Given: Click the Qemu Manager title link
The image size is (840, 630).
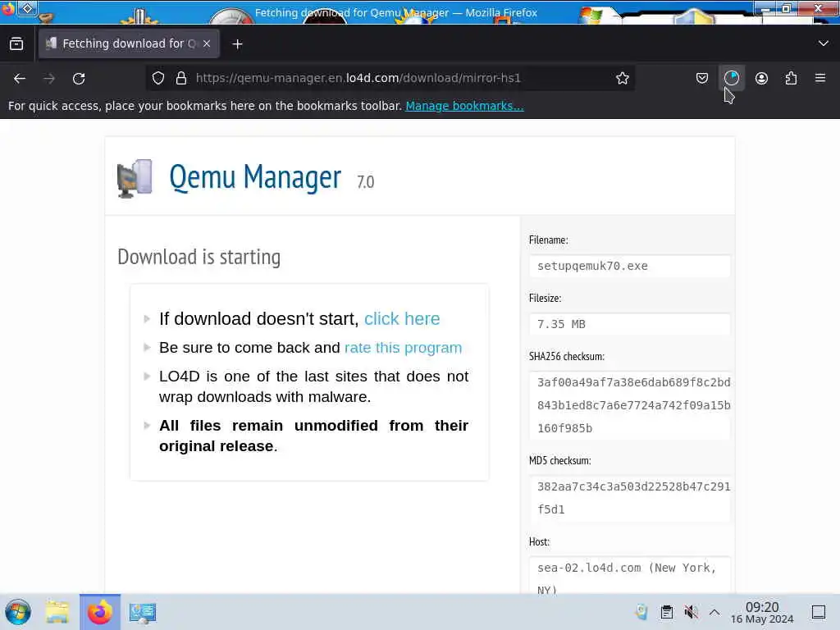Looking at the screenshot, I should (255, 177).
